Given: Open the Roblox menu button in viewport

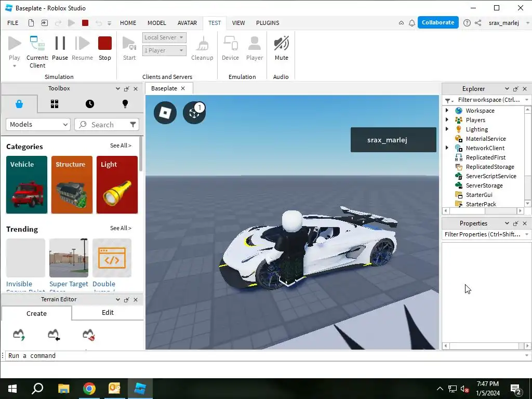Looking at the screenshot, I should pyautogui.click(x=165, y=113).
